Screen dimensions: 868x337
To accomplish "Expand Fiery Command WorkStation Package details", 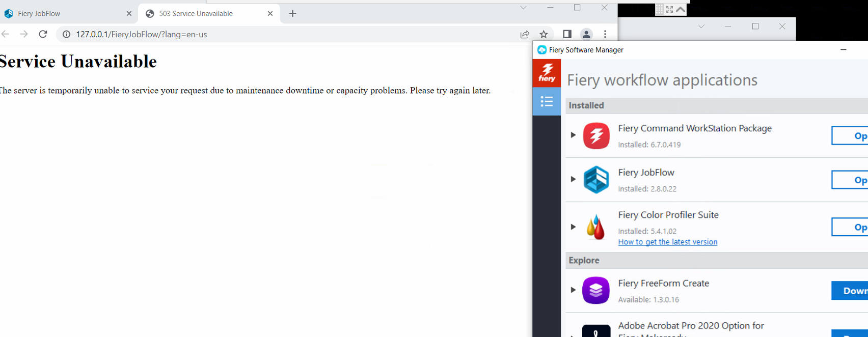I will click(573, 135).
